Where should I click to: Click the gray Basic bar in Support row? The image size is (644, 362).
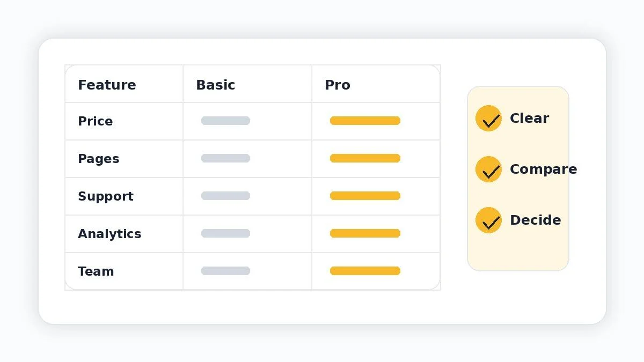(x=225, y=196)
